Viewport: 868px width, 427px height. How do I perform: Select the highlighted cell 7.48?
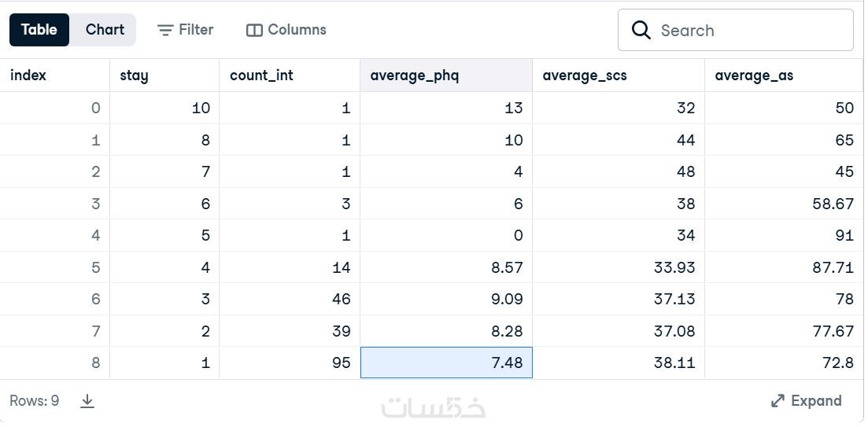tap(446, 363)
